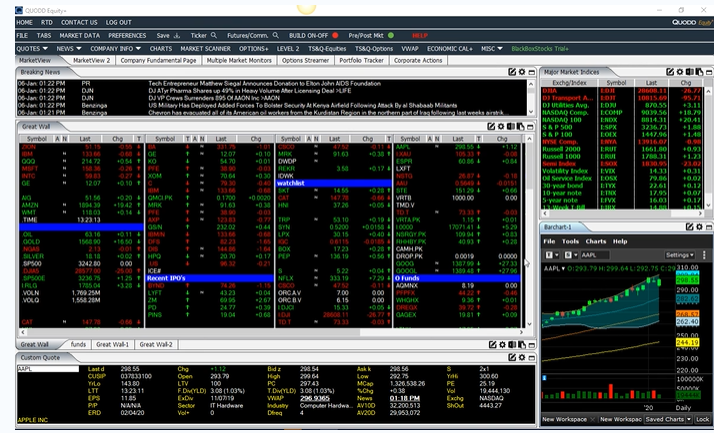Open Barchart-1 panel gear settings

[699, 227]
